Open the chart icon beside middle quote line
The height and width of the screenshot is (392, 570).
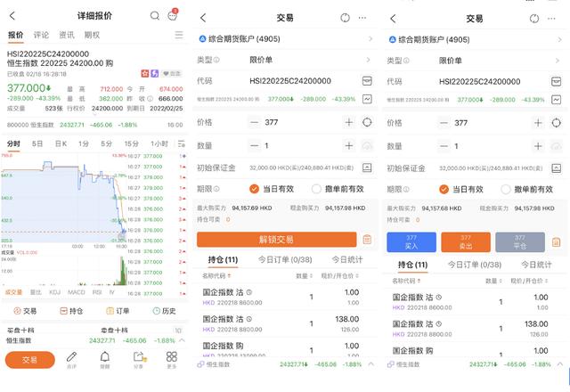367,99
